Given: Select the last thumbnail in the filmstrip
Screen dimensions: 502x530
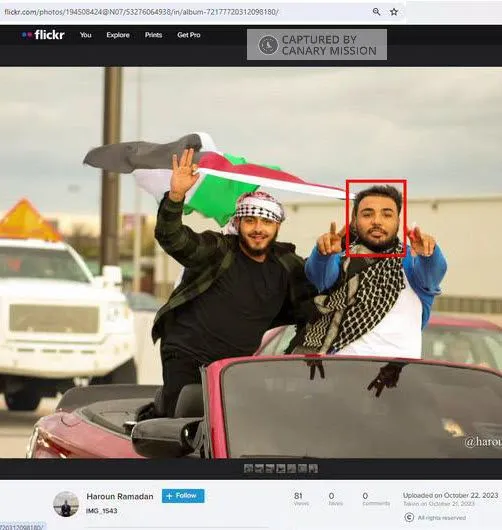Looking at the screenshot, I should (313, 468).
